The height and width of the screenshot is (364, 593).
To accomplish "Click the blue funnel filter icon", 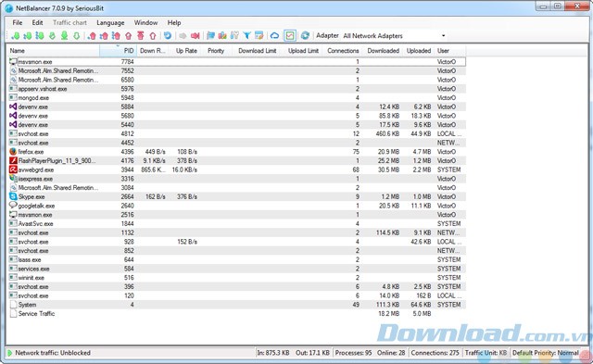I will pos(247,36).
